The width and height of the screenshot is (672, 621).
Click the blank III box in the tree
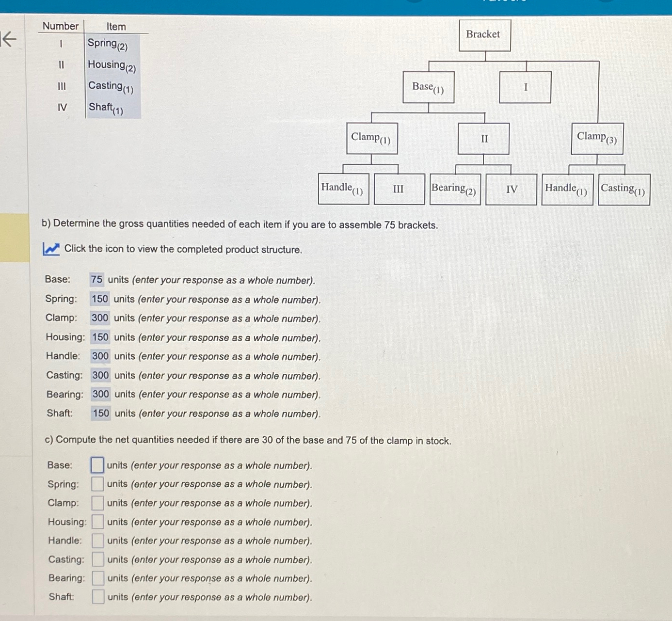[400, 189]
